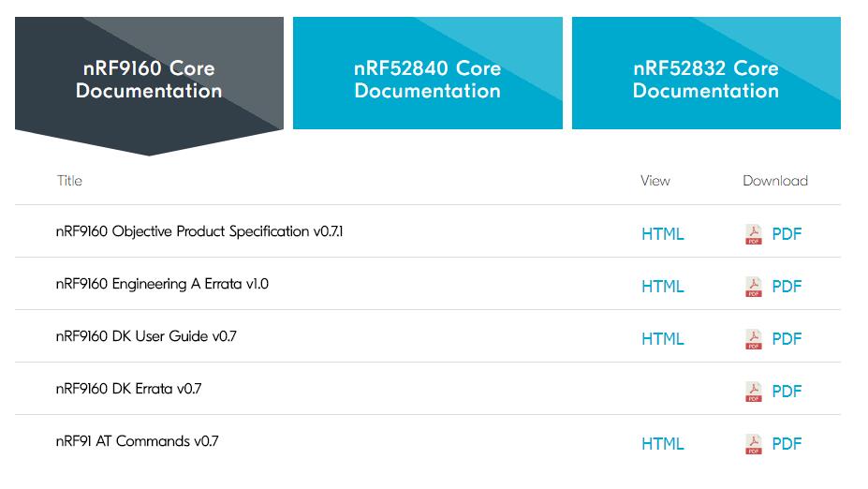View nRF91 AT Commands as HTML

[662, 444]
